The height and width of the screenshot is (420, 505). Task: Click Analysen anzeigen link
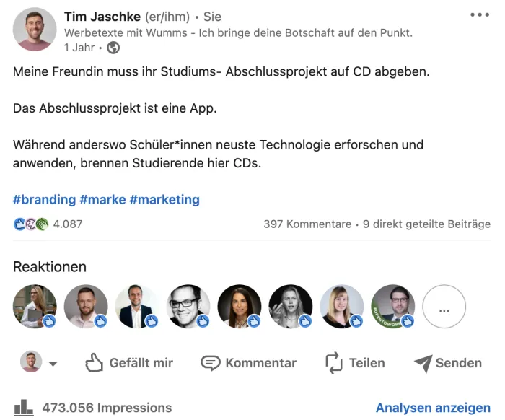(x=433, y=408)
